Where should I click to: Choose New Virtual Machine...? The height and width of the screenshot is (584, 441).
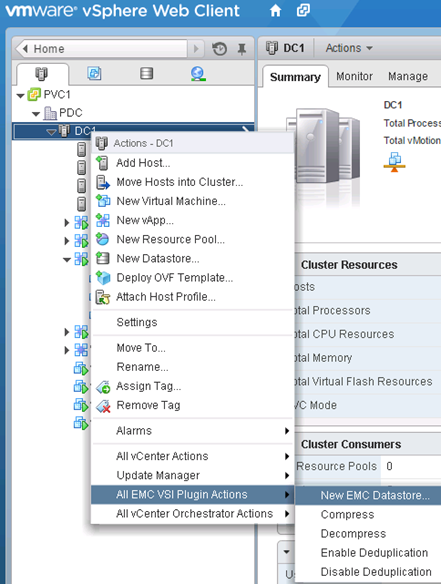point(192,201)
